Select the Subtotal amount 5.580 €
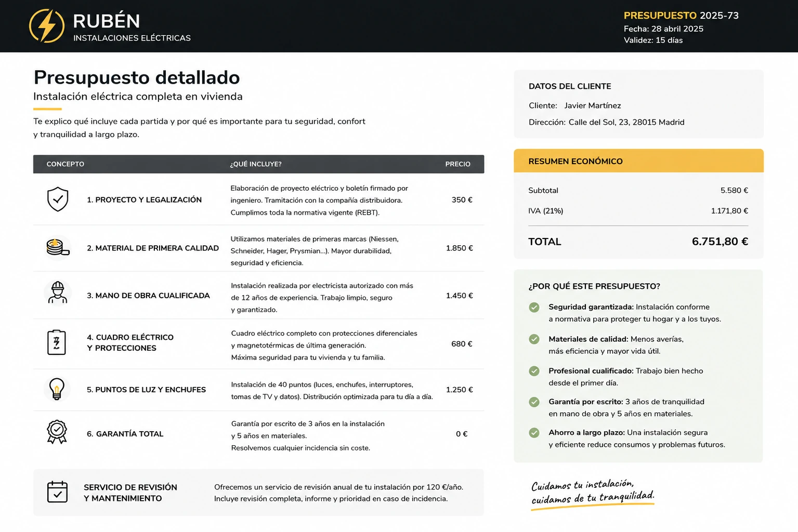This screenshot has height=532, width=798. (734, 190)
